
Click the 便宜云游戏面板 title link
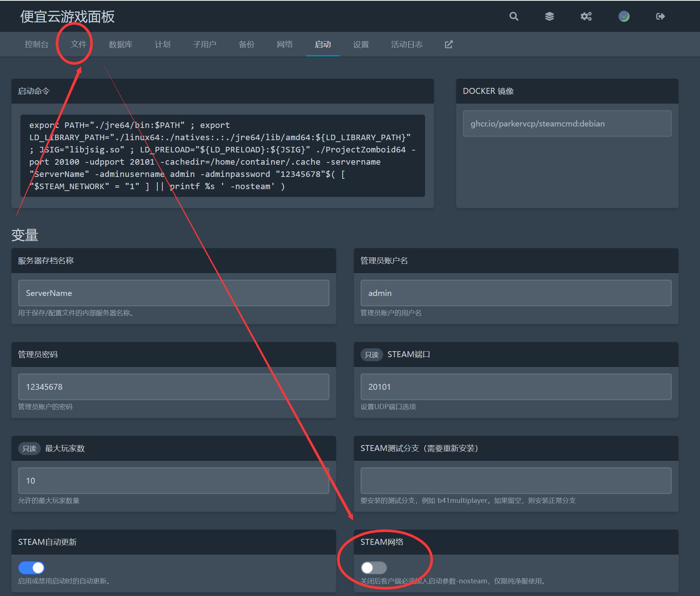point(67,16)
